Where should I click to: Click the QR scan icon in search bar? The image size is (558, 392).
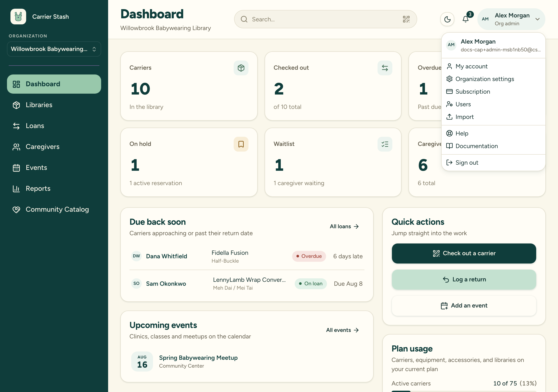coord(406,19)
